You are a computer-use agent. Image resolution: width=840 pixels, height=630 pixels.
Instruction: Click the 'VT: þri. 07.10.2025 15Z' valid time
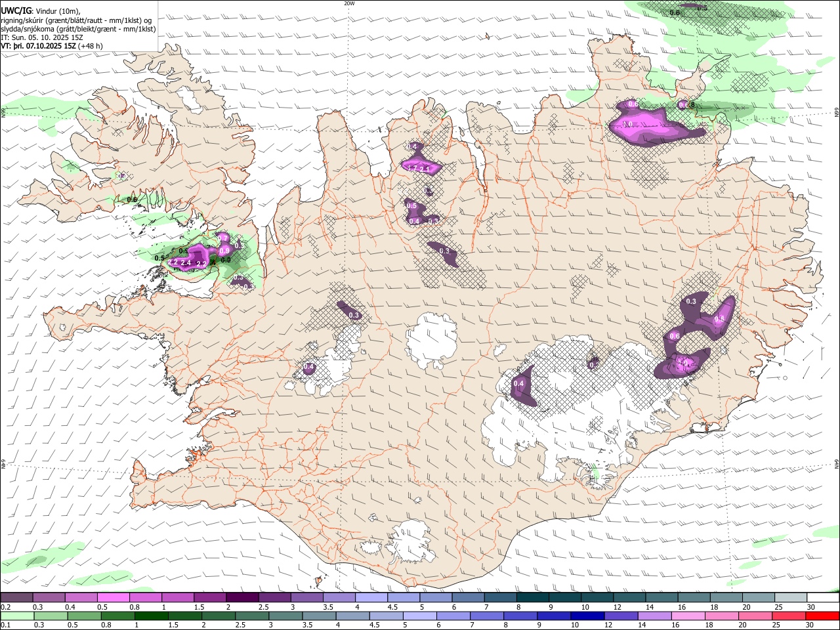tap(38, 46)
